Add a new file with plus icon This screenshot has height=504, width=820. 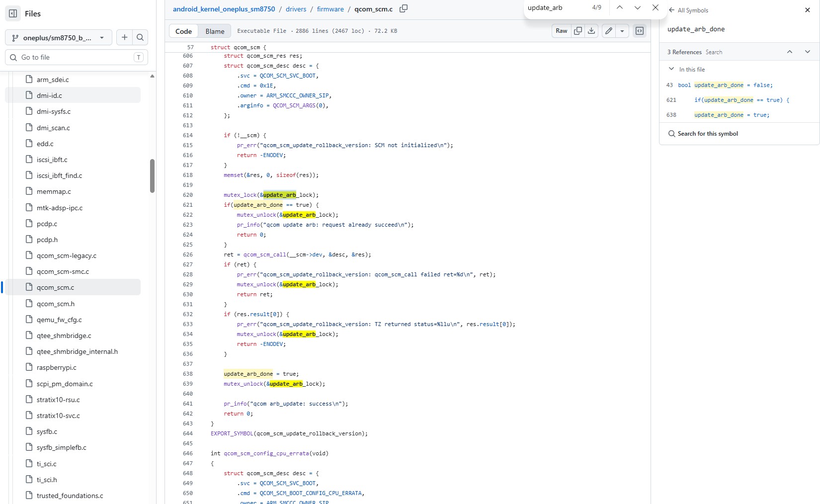click(x=124, y=37)
